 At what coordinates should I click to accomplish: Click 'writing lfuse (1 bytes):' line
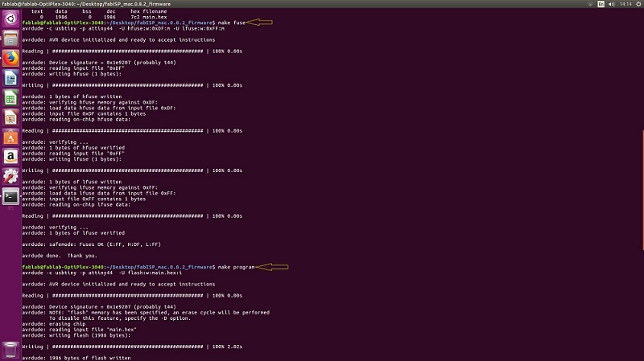[x=72, y=159]
